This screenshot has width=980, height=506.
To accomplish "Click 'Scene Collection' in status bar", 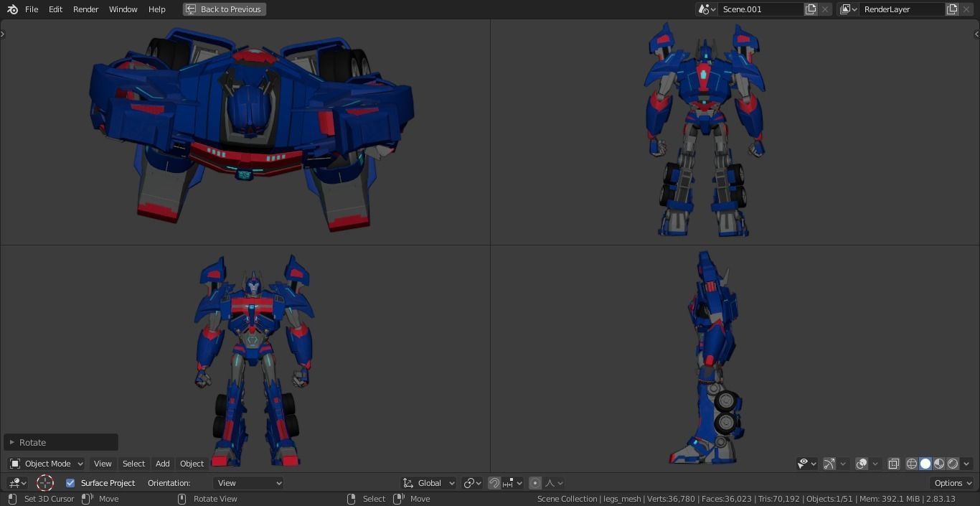I will 567,499.
